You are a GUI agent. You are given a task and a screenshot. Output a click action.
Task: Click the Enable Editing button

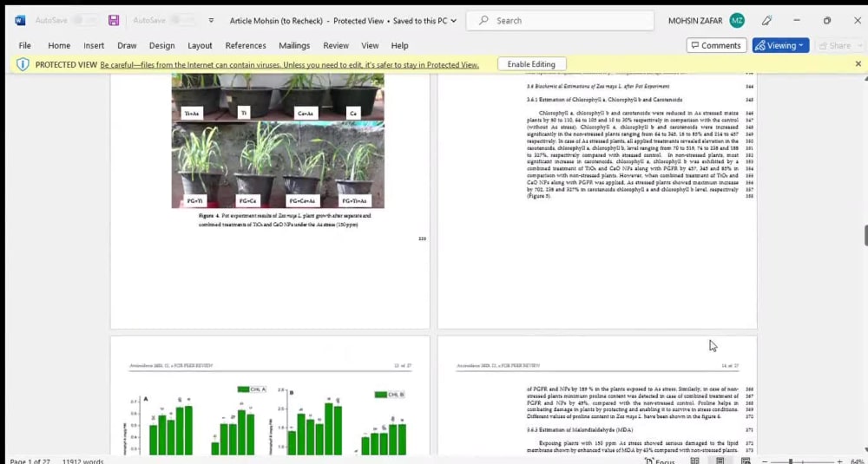[x=531, y=64]
